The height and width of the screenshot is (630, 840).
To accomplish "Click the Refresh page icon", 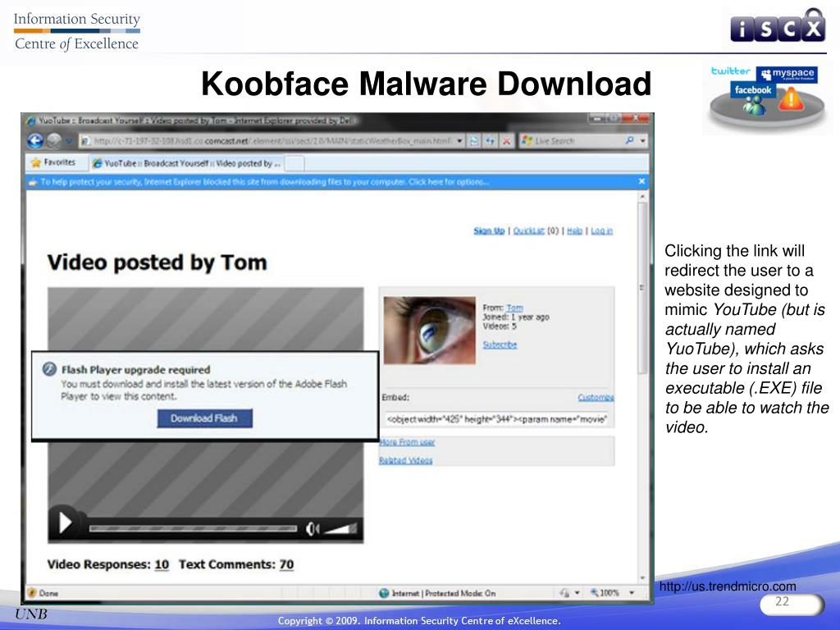I will click(x=491, y=141).
